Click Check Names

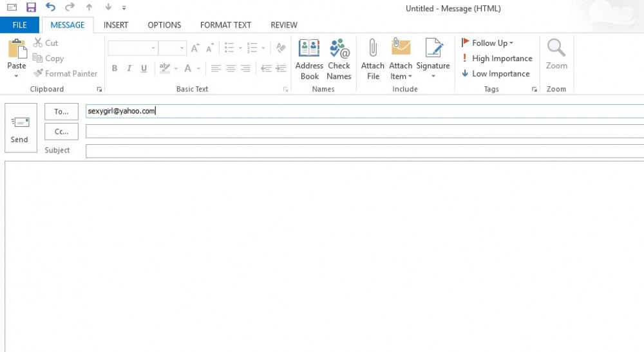339,59
